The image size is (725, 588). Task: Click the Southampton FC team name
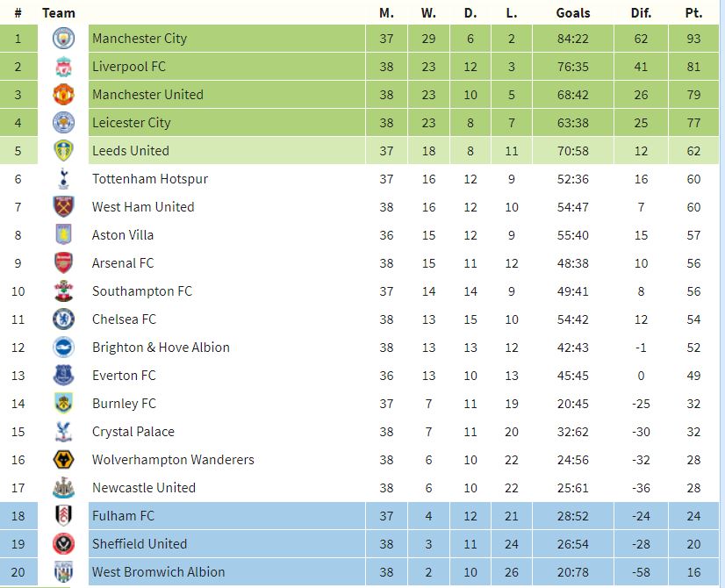(x=142, y=291)
